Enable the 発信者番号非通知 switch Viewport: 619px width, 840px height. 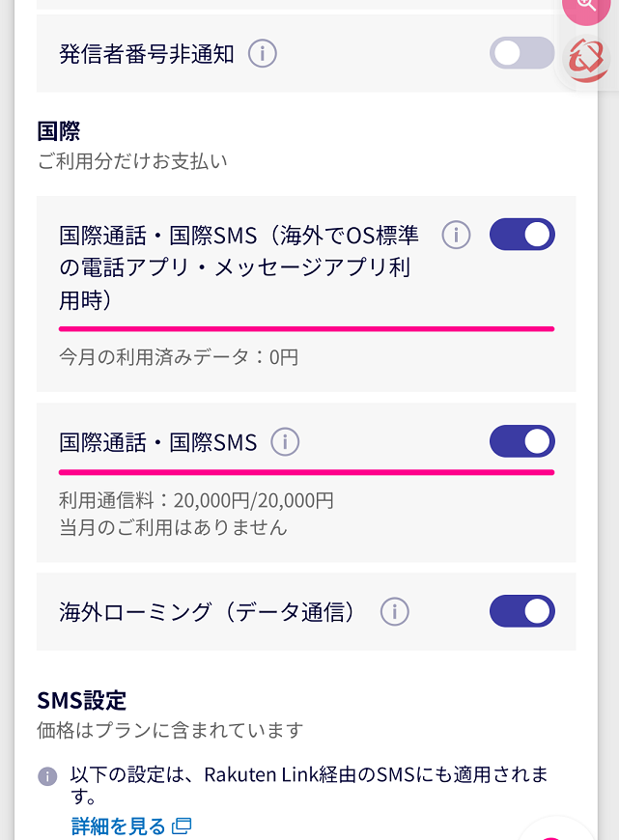521,53
